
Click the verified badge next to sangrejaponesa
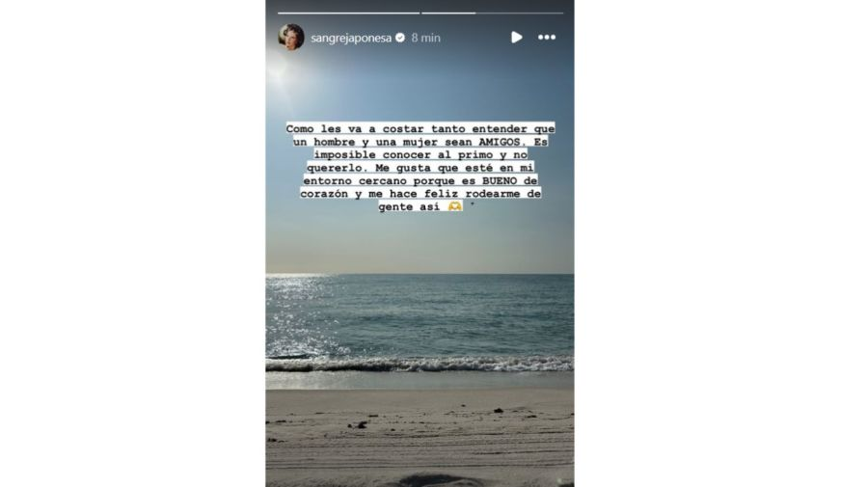(400, 38)
